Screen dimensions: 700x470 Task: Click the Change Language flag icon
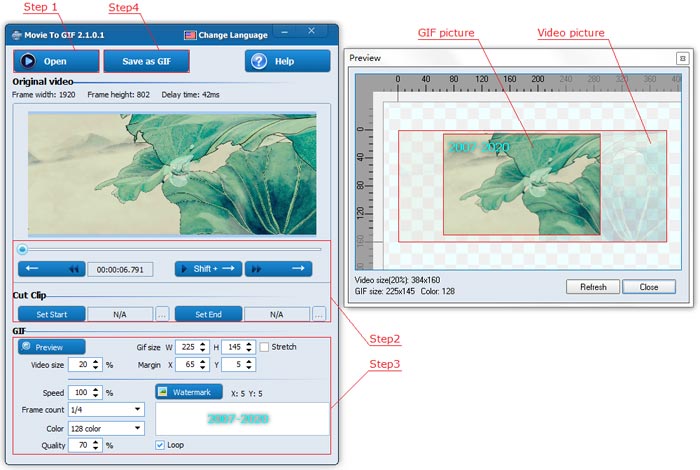[190, 35]
